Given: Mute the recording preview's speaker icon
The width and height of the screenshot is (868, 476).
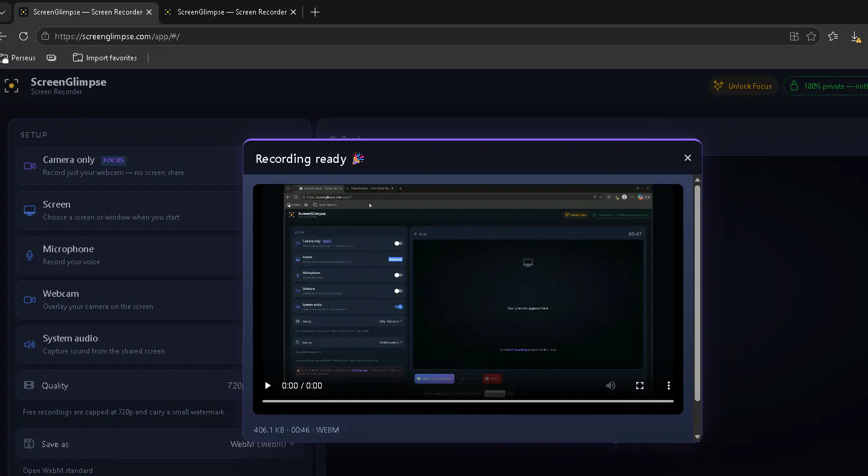Looking at the screenshot, I should pos(611,386).
